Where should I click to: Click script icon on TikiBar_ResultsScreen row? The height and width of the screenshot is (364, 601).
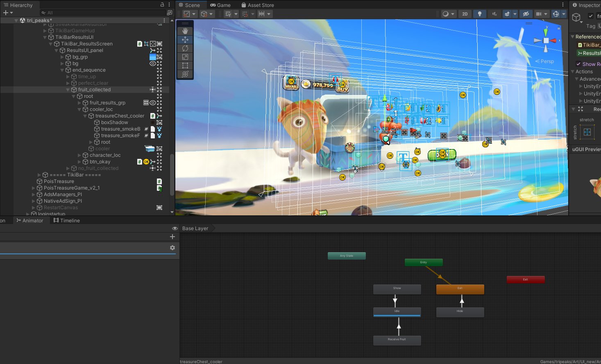[x=140, y=44]
